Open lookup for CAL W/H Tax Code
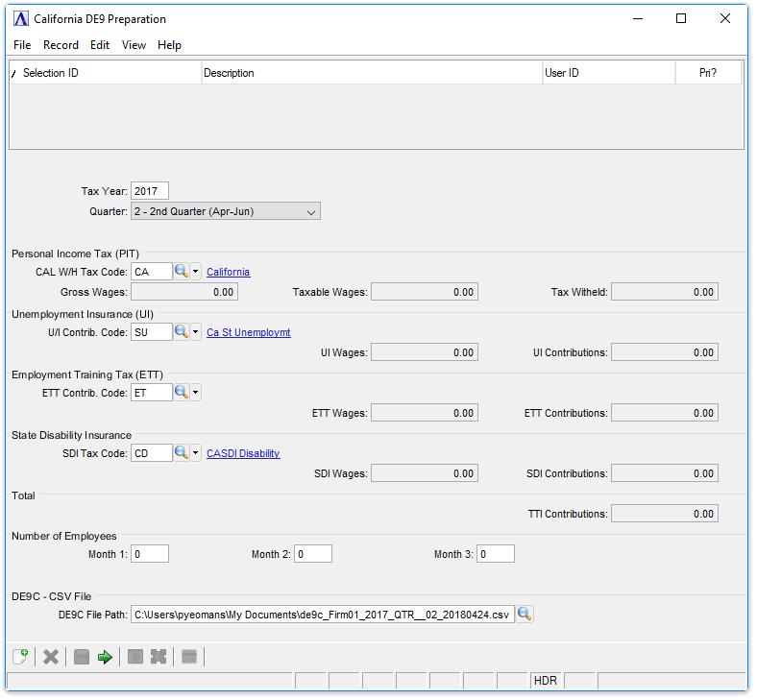 point(182,273)
